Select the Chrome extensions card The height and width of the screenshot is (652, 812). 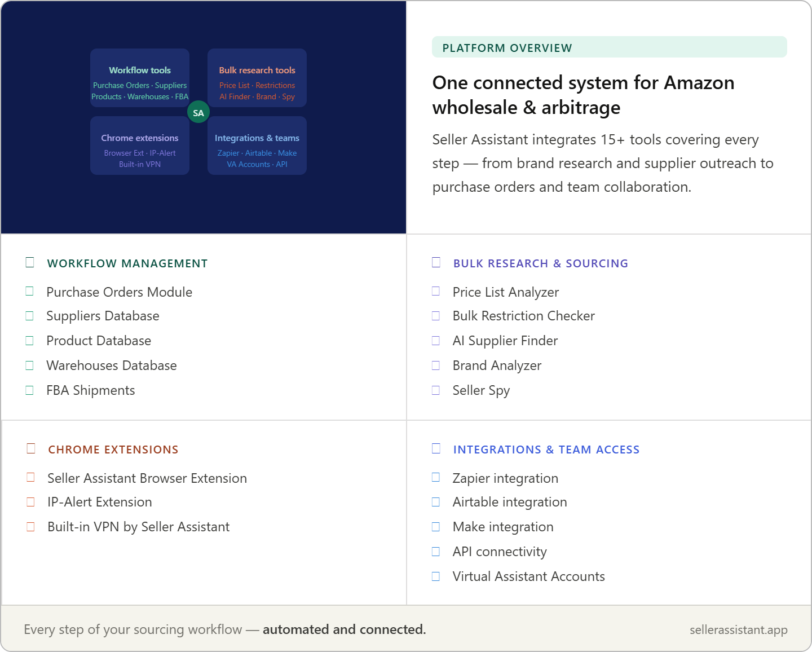click(x=140, y=146)
